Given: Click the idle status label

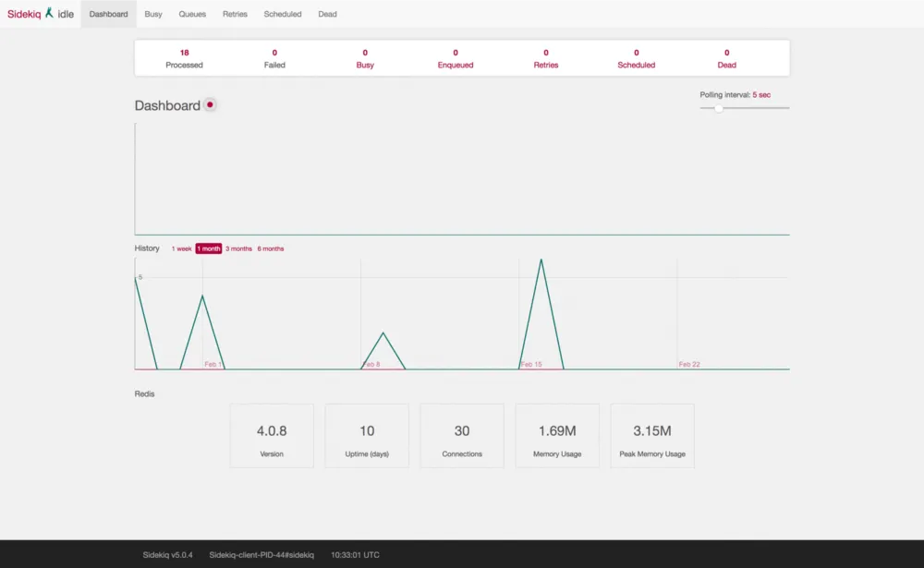Looking at the screenshot, I should click(66, 14).
